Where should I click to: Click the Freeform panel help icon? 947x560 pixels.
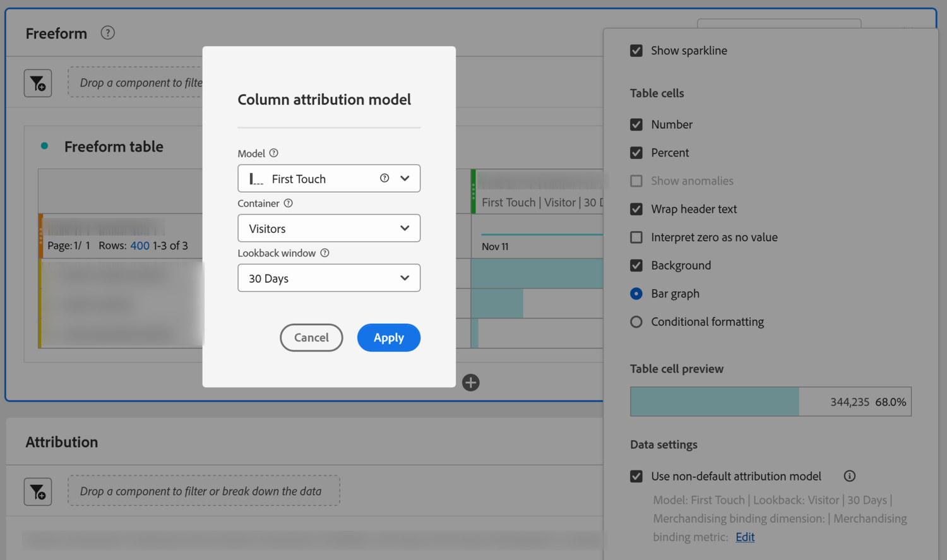[108, 33]
